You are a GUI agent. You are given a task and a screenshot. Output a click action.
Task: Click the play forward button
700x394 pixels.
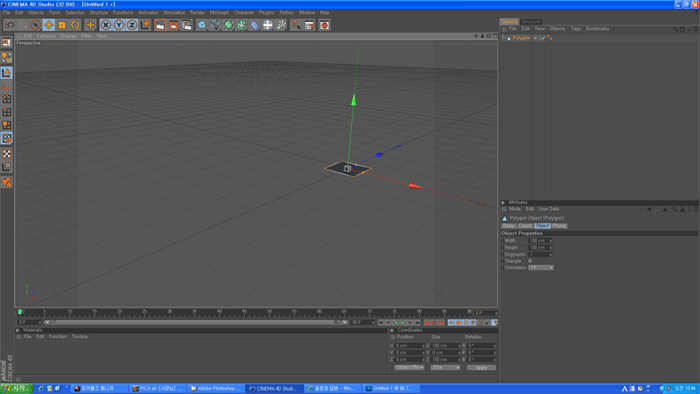[403, 322]
